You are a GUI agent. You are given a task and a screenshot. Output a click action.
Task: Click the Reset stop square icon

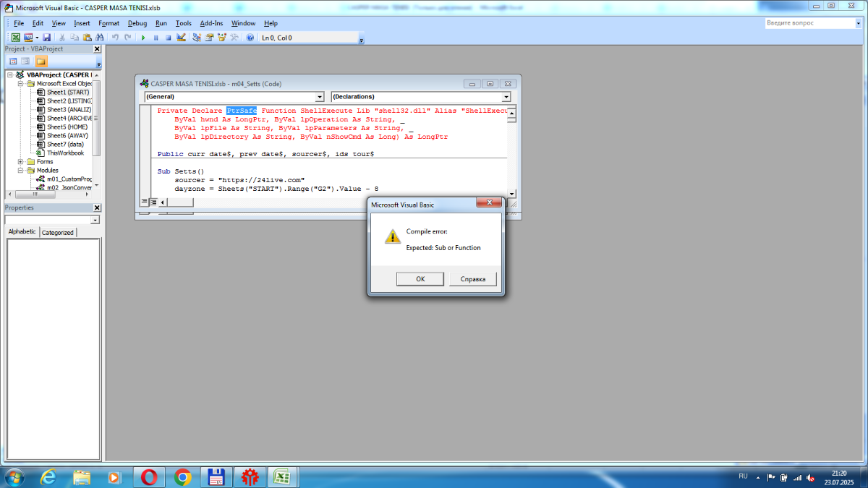click(168, 38)
